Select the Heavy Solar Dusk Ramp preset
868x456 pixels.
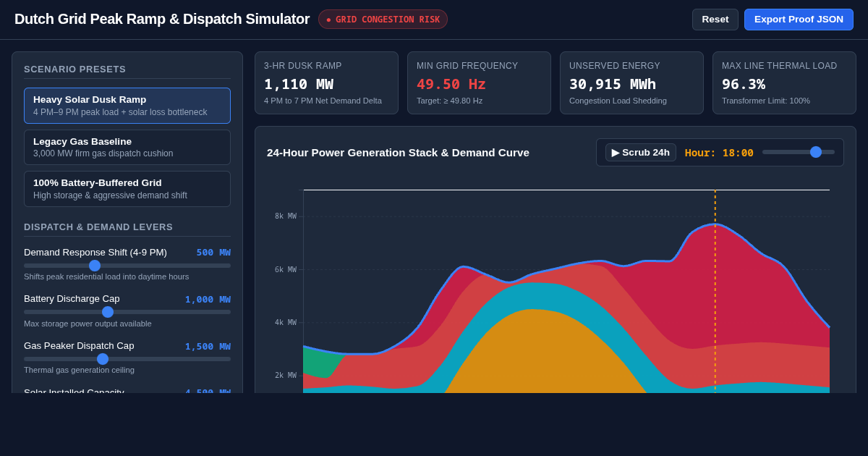click(127, 106)
